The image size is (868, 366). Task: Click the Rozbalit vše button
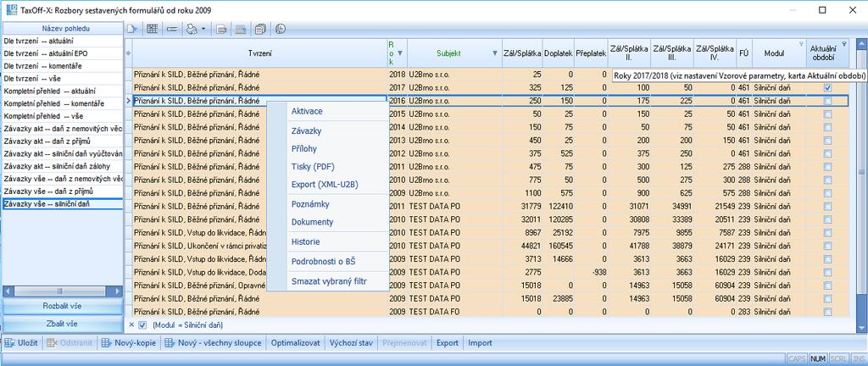pyautogui.click(x=63, y=306)
